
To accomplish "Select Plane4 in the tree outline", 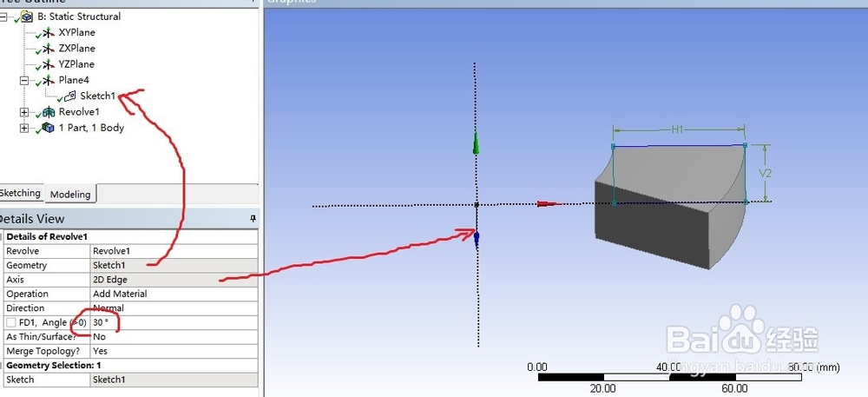I will [74, 80].
